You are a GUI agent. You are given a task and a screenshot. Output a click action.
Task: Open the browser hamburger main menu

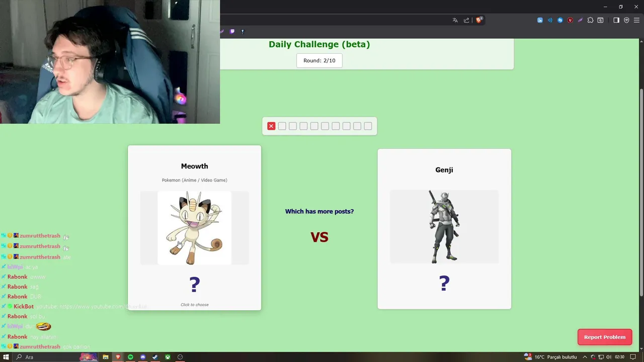636,20
